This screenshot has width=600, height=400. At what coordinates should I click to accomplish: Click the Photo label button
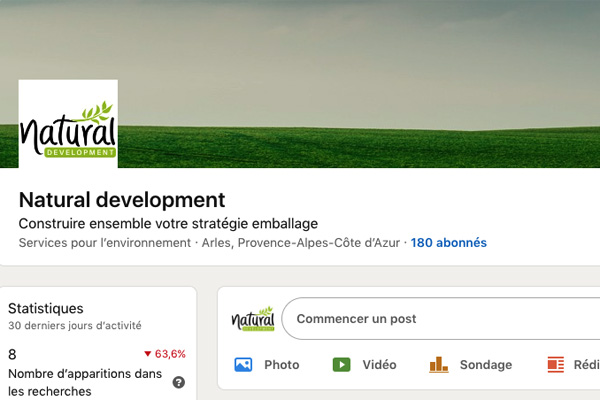[282, 365]
